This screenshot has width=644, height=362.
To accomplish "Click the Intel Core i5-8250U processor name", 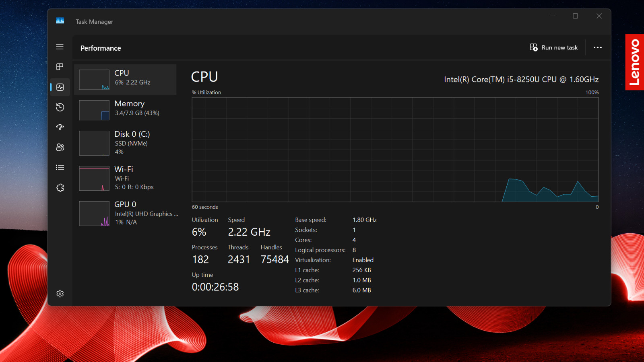I will [521, 79].
